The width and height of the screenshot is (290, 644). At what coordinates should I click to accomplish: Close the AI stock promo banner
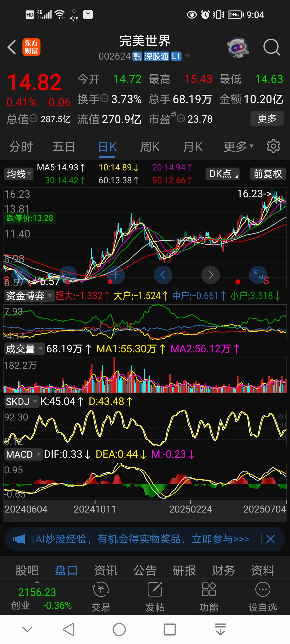(270, 539)
